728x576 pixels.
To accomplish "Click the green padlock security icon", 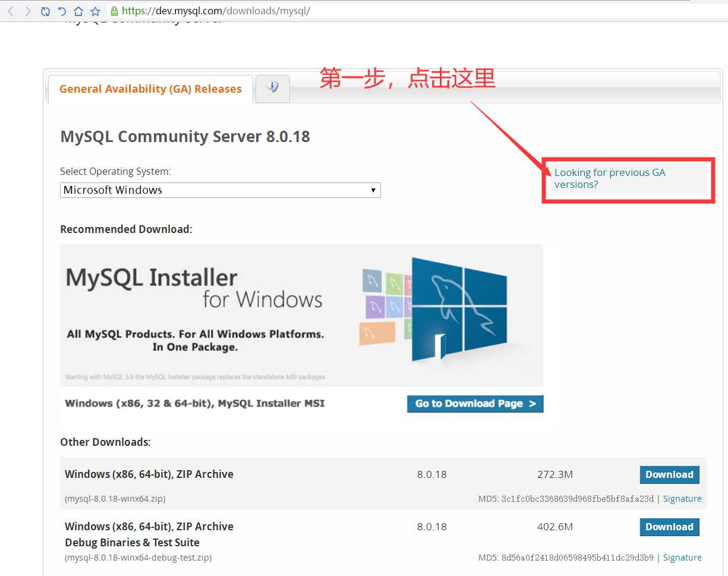I will (x=114, y=11).
